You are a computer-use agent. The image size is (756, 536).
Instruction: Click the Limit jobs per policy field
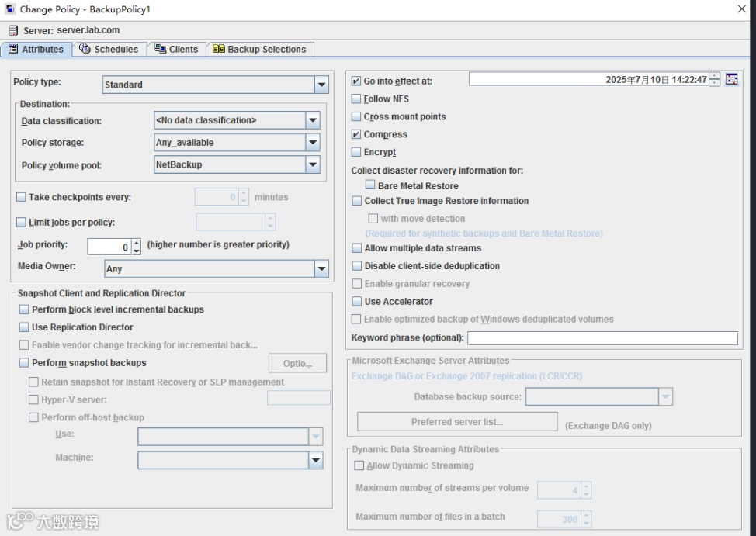click(231, 222)
